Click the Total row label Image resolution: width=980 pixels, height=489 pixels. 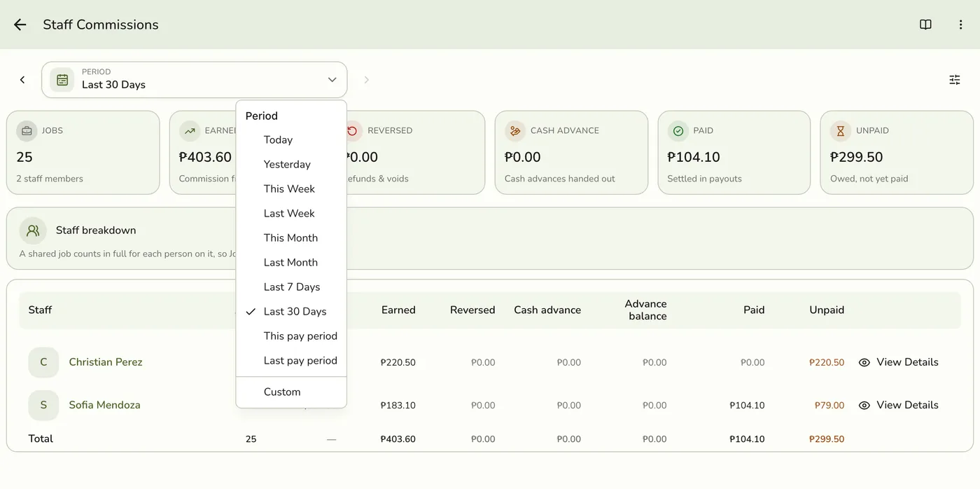click(x=41, y=439)
